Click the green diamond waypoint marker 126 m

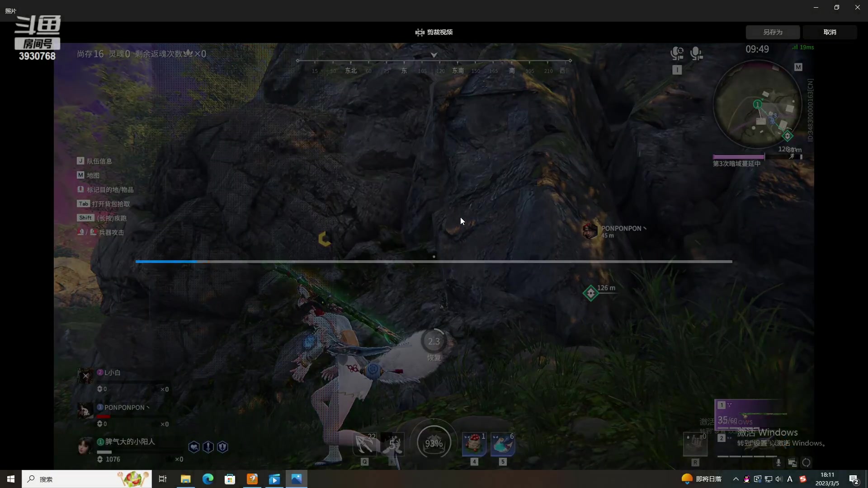click(590, 293)
